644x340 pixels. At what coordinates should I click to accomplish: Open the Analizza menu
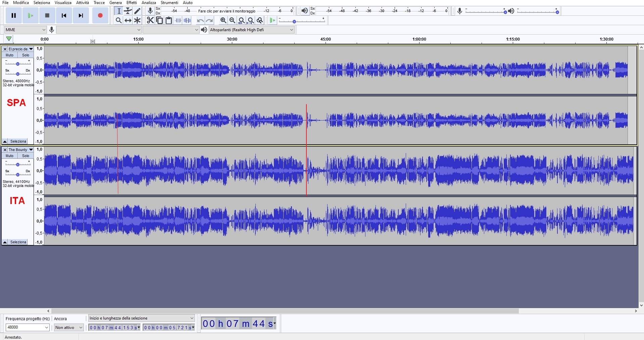149,3
